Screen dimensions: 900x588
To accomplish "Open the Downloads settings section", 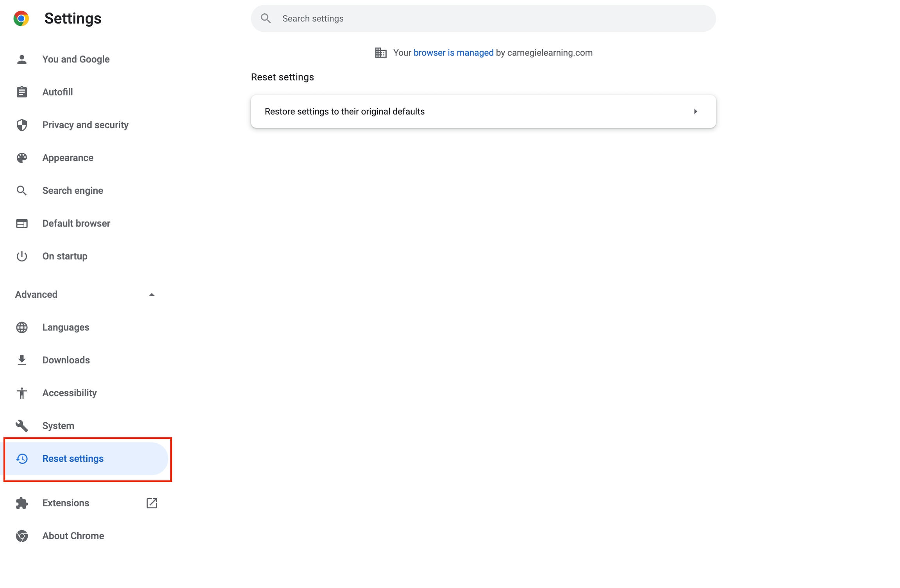I will tap(66, 360).
